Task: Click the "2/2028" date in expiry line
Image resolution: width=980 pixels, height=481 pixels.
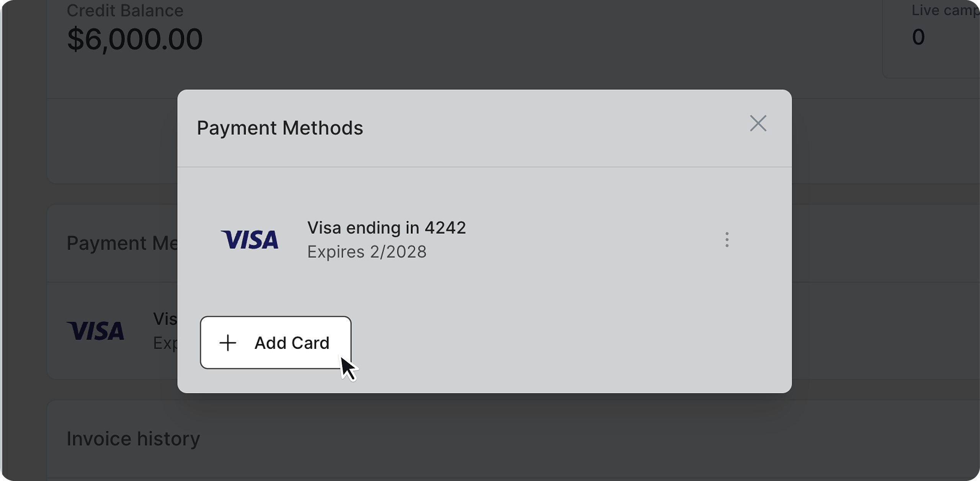Action: (398, 252)
